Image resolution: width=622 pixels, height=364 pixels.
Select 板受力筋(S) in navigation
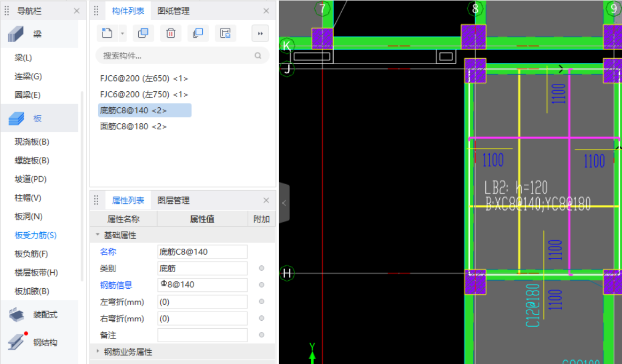[36, 235]
